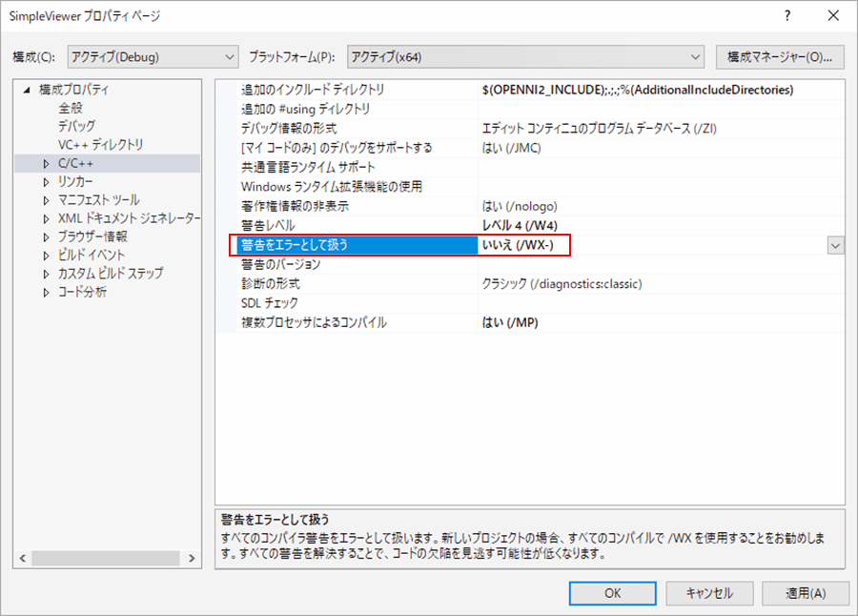858x616 pixels.
Task: Click the レベル 4 (/W4) value
Action: pos(520,226)
